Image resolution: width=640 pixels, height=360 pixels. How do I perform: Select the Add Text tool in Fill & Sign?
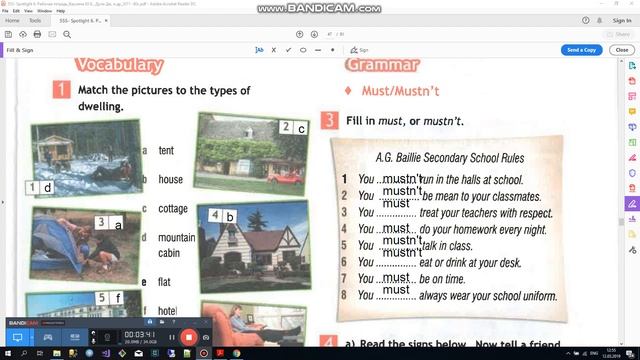point(259,50)
